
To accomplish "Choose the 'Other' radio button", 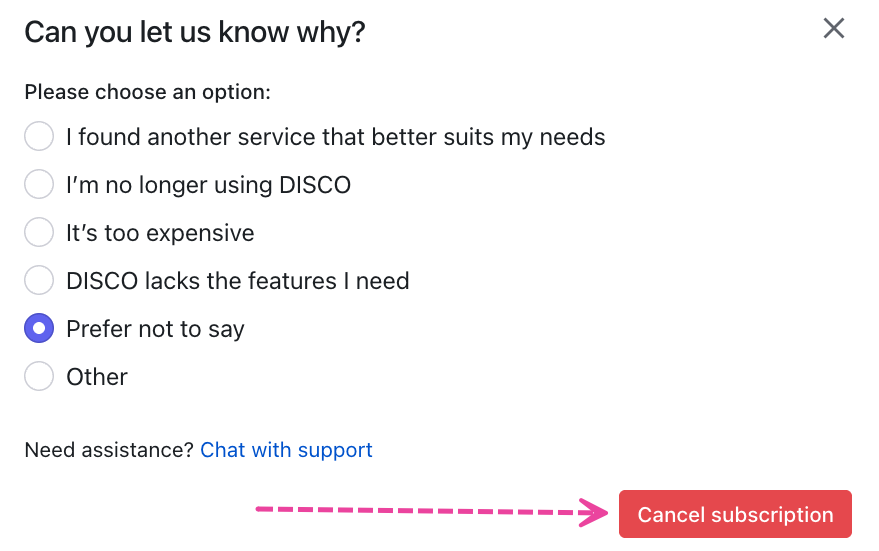I will tap(39, 376).
